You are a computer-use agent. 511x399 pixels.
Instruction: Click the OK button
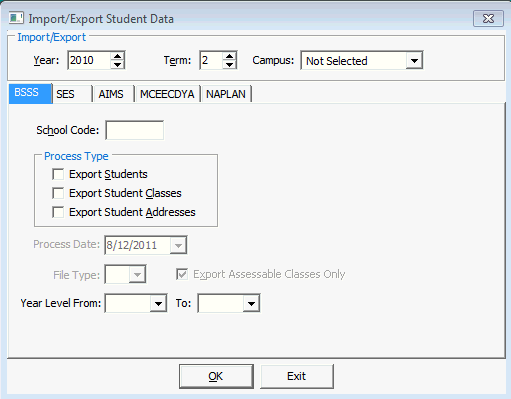pos(216,376)
